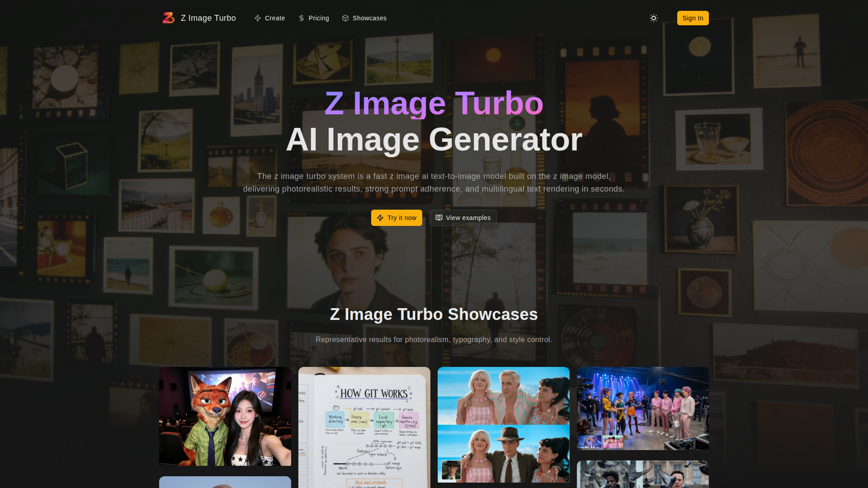Open the concert stage group image

(x=643, y=408)
